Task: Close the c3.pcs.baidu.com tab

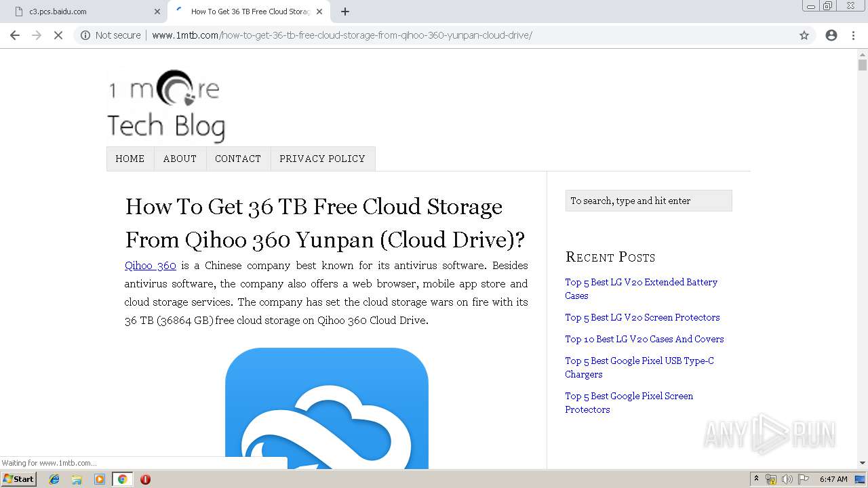Action: (157, 12)
